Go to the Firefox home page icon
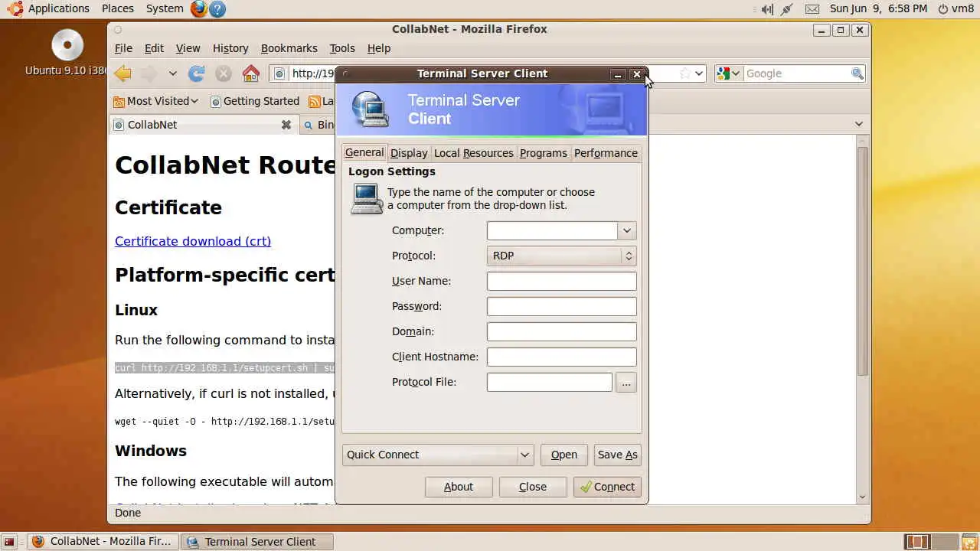 tap(251, 73)
